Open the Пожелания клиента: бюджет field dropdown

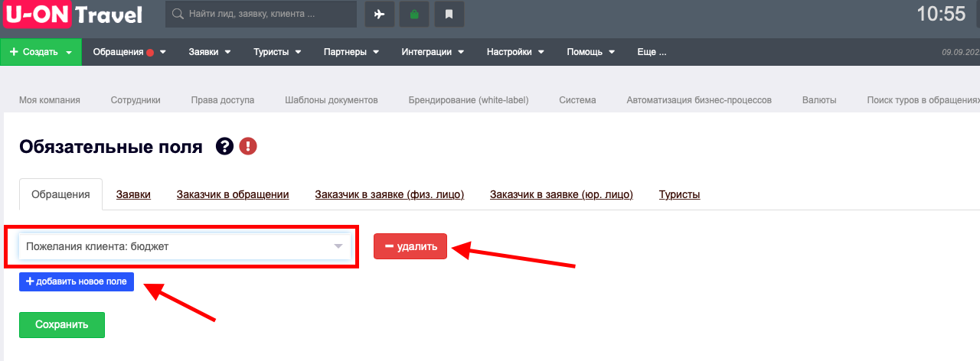185,246
